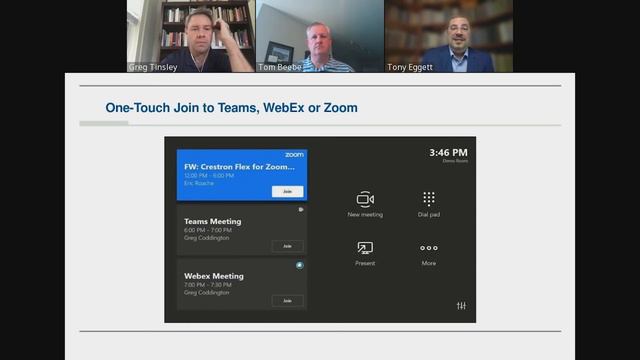This screenshot has height=360, width=640.
Task: Click the 'Greg Tinsley' name label
Action: [153, 67]
